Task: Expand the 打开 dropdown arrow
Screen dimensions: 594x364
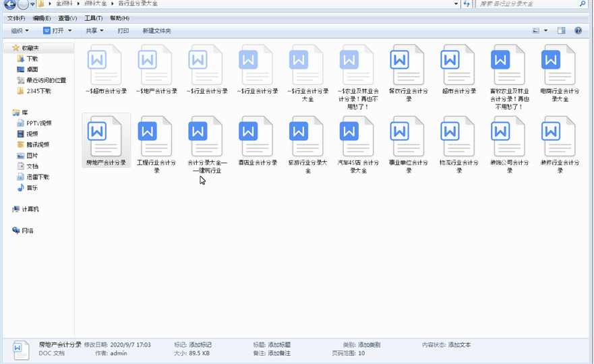Action: pyautogui.click(x=69, y=31)
